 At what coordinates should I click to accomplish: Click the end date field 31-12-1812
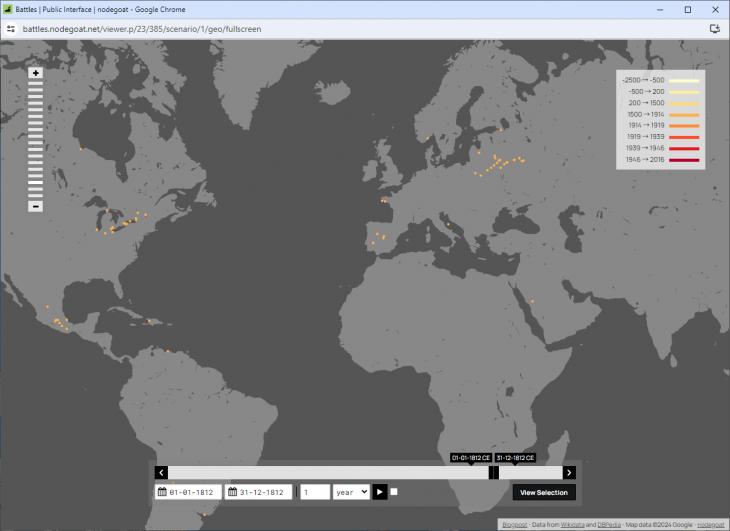259,492
